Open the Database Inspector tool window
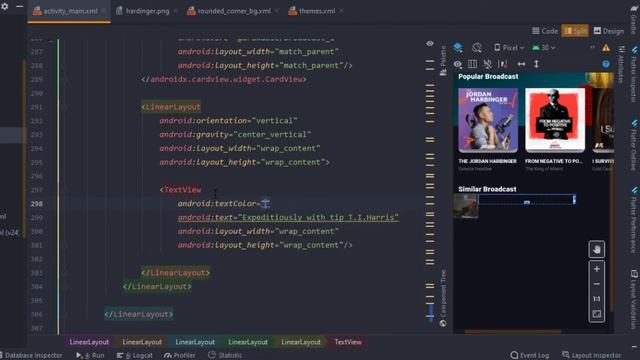This screenshot has width=640, height=360. pos(31,356)
